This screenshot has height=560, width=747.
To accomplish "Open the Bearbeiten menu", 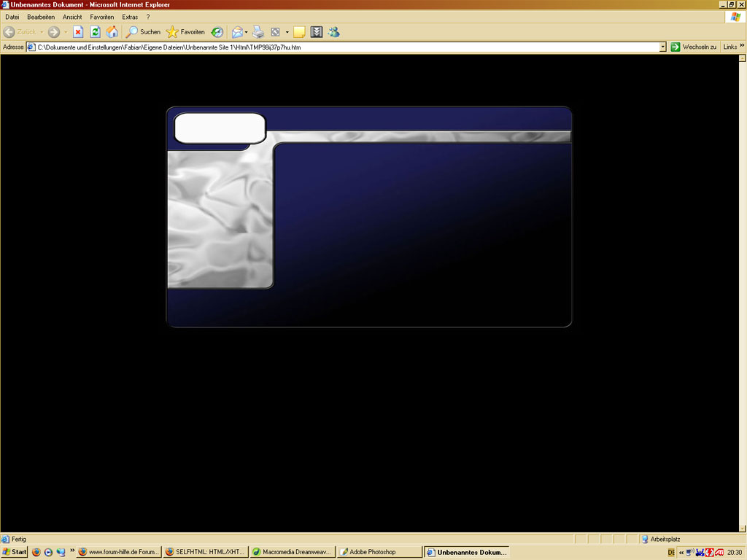I will pos(41,17).
